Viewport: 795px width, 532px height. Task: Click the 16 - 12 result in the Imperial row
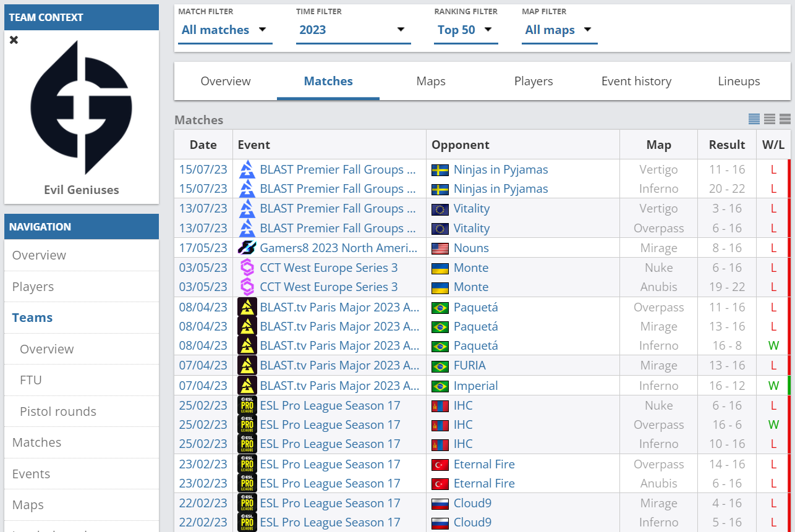[727, 386]
